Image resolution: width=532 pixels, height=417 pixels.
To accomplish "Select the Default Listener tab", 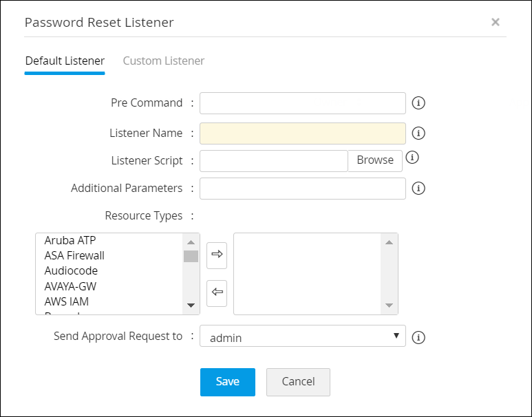I will [65, 61].
